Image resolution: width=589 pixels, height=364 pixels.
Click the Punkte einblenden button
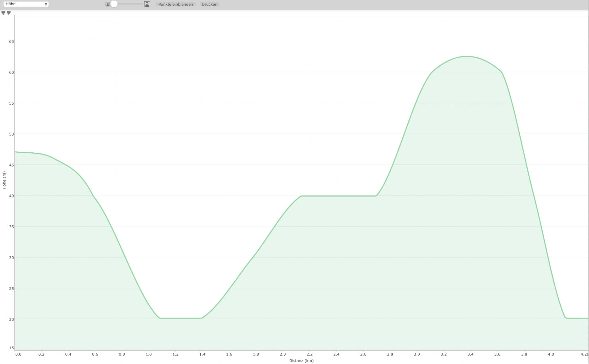pyautogui.click(x=175, y=4)
